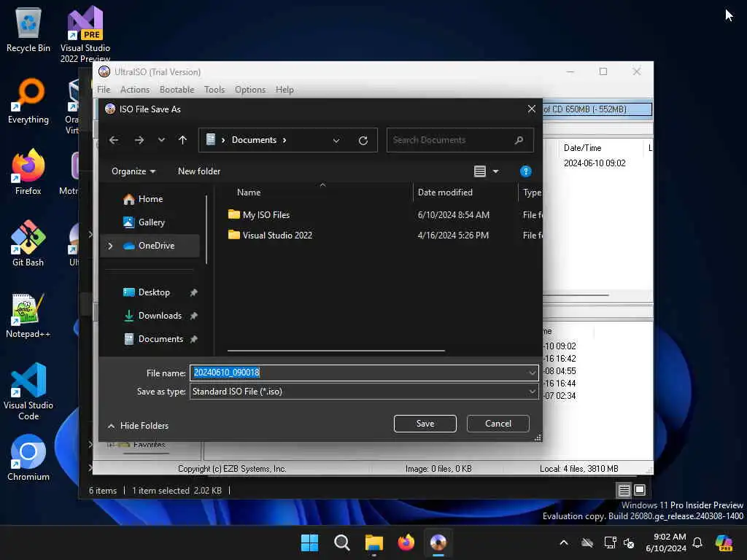Click the pin icon beside Documents
The image size is (747, 560).
tap(193, 339)
